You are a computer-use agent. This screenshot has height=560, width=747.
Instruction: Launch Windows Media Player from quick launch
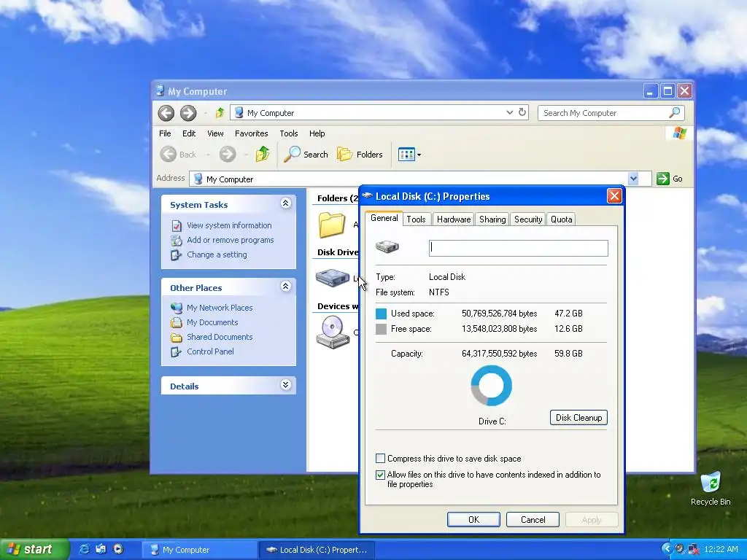118,549
